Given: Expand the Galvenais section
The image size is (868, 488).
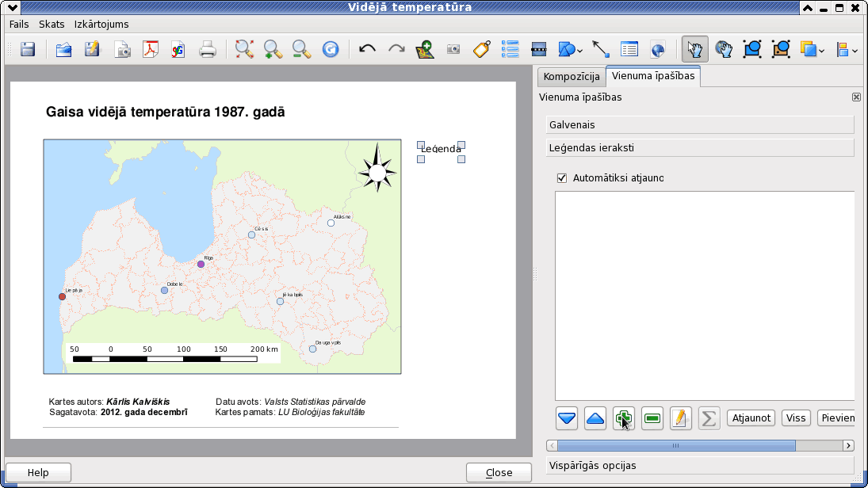Looking at the screenshot, I should [x=700, y=124].
